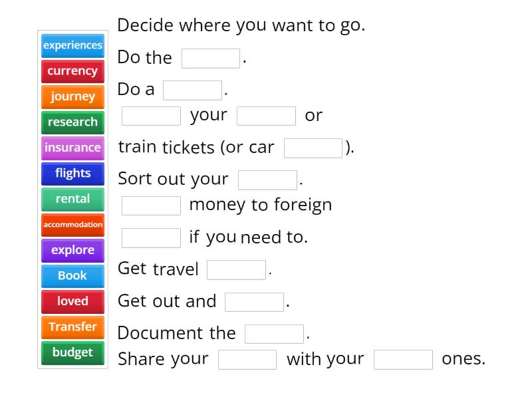This screenshot has height=399, width=532.
Task: Click the 'flights' word tile
Action: click(72, 174)
